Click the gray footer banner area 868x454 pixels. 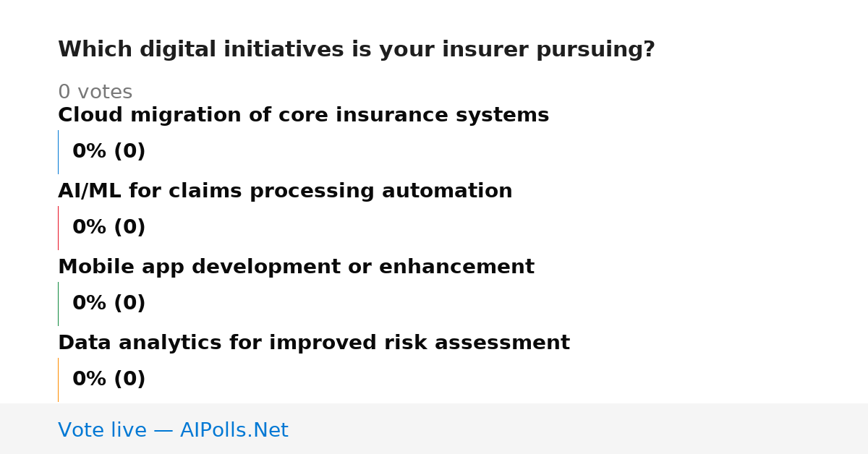click(x=434, y=429)
